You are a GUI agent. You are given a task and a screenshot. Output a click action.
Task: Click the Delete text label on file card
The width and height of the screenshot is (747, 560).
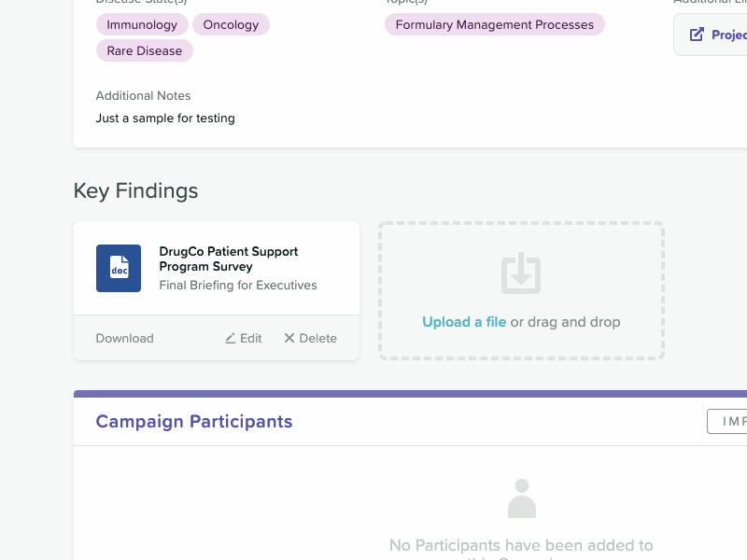pos(318,338)
